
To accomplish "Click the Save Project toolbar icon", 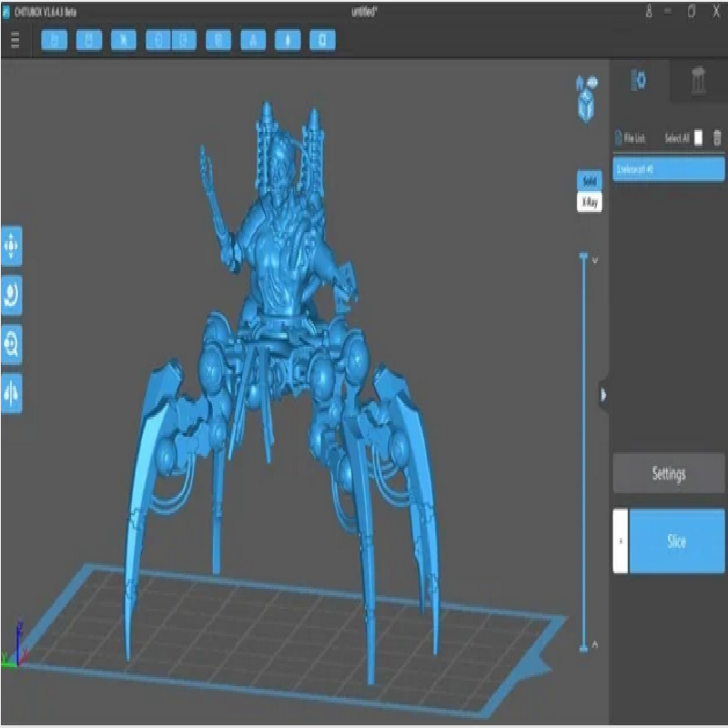I will [89, 40].
